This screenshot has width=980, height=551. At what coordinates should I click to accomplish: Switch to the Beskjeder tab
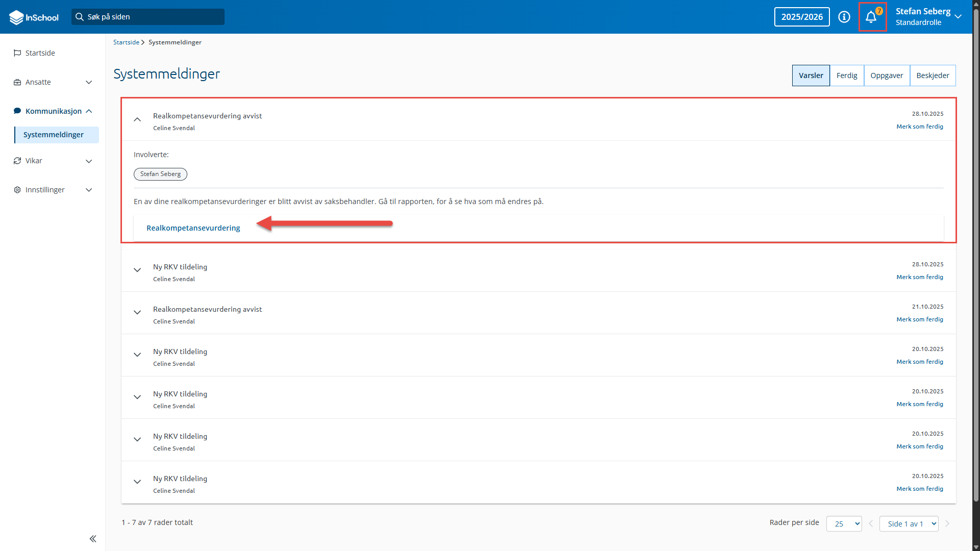[x=933, y=76]
